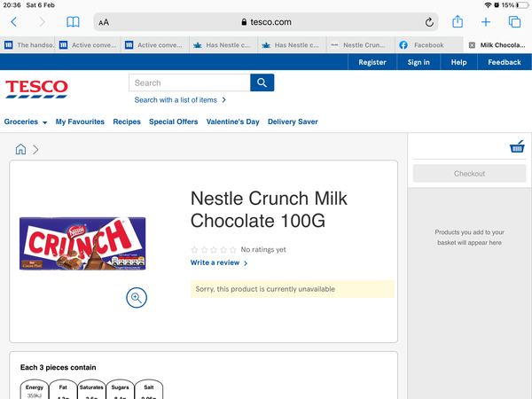This screenshot has width=532, height=399.
Task: Tap the Wi-Fi status icon
Action: click(x=488, y=5)
